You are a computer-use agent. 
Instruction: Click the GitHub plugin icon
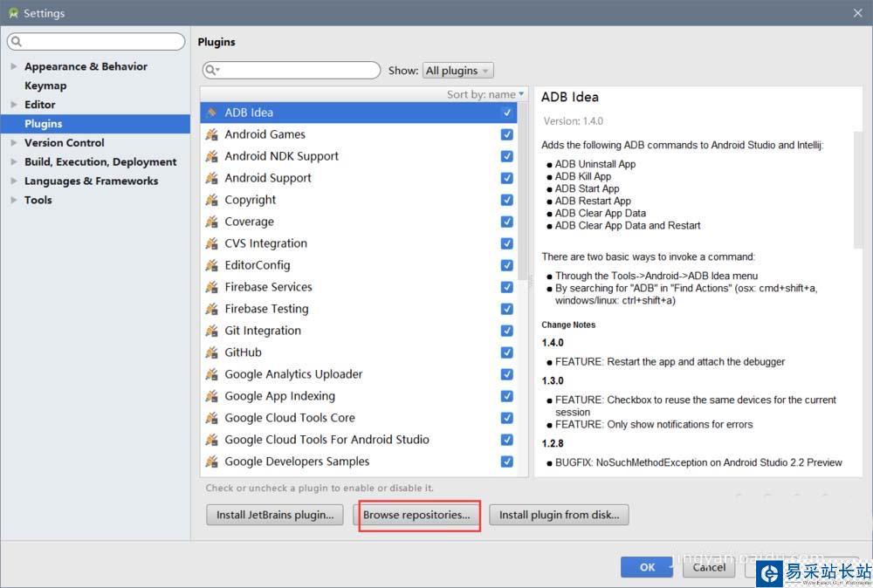211,352
